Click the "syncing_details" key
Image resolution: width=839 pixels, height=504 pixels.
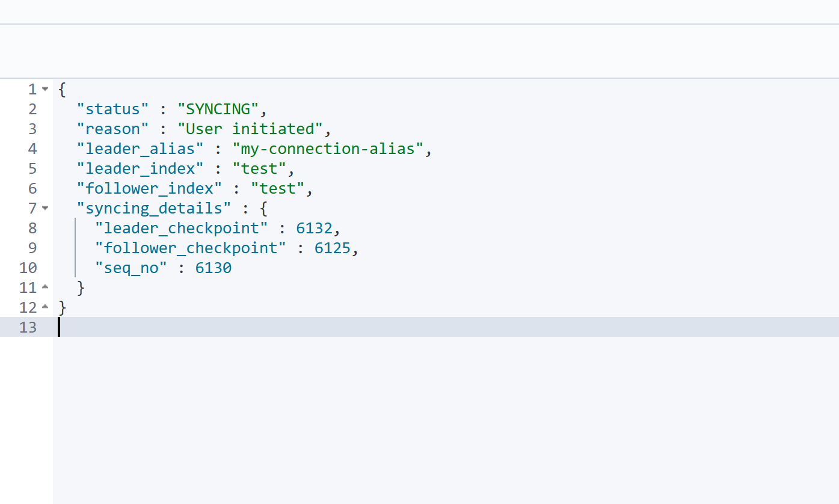point(154,208)
